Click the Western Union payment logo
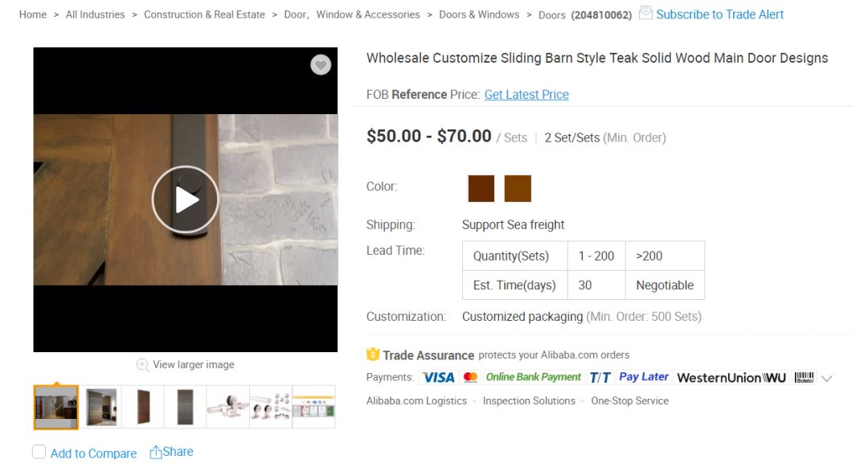 (x=731, y=377)
